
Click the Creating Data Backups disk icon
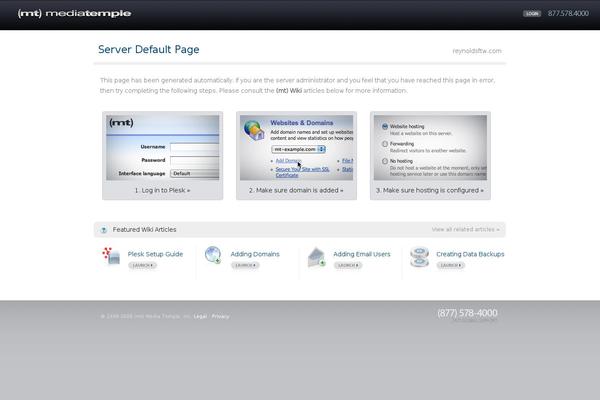tap(419, 257)
